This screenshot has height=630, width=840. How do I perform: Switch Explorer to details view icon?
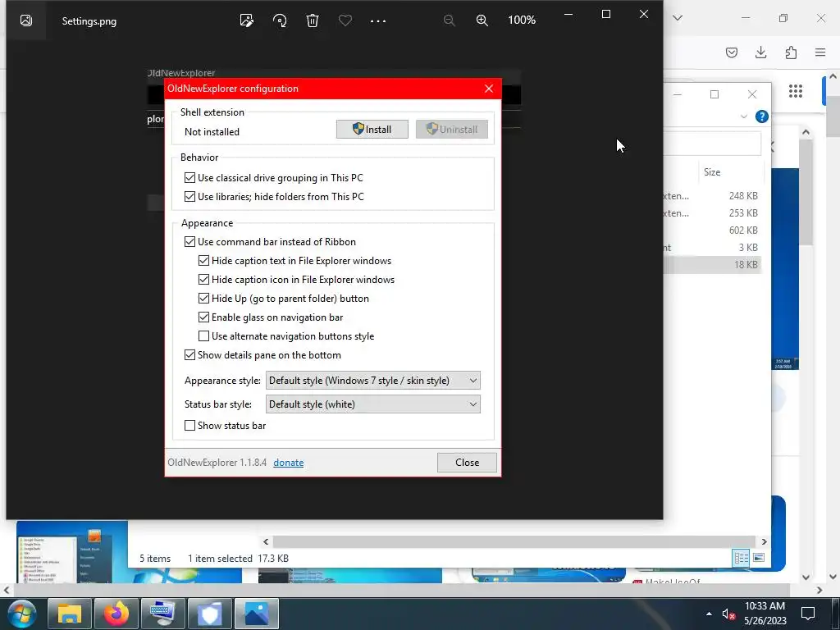pyautogui.click(x=741, y=558)
